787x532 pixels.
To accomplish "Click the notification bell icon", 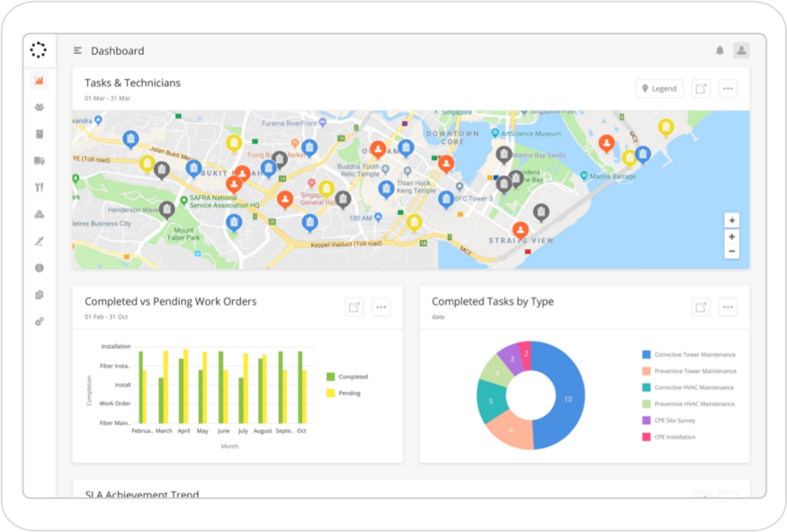I will click(720, 50).
